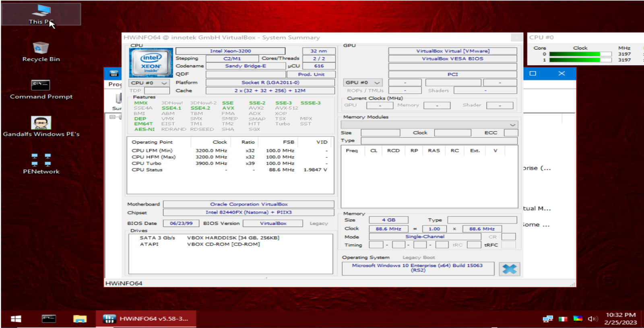Collapse the tree node in HWiNFO64 main window
This screenshot has height=328, width=644.
[x=113, y=117]
